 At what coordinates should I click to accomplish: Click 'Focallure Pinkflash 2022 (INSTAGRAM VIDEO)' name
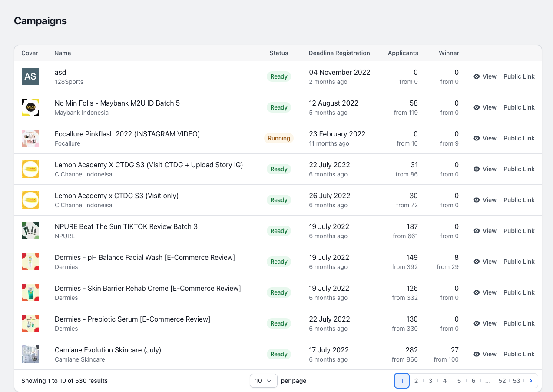[x=127, y=134]
